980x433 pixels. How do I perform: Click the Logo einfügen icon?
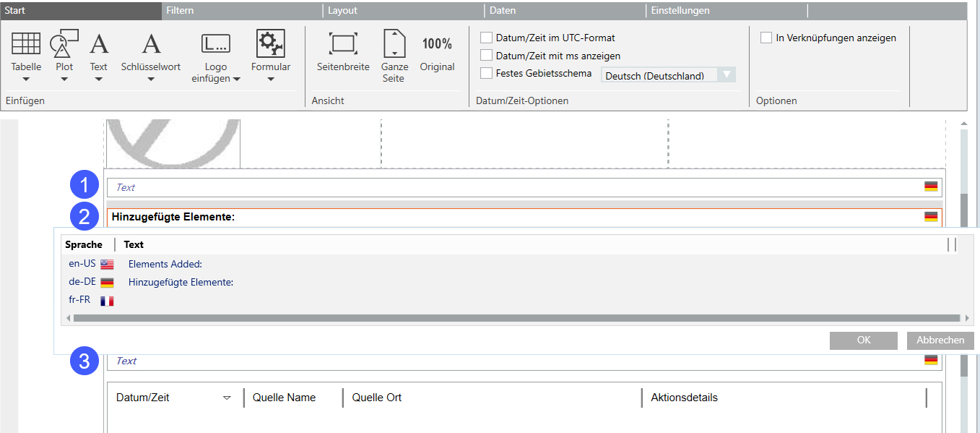coord(216,44)
